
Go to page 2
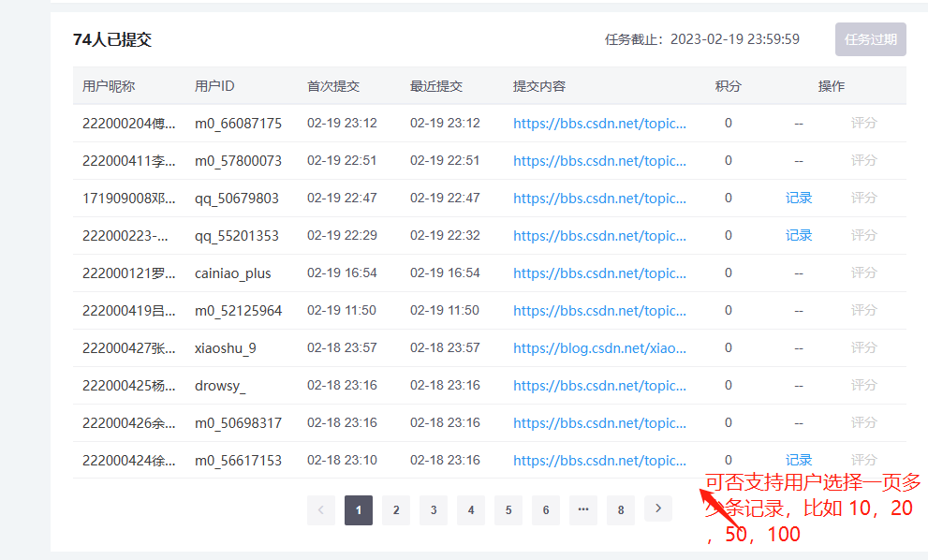396,509
